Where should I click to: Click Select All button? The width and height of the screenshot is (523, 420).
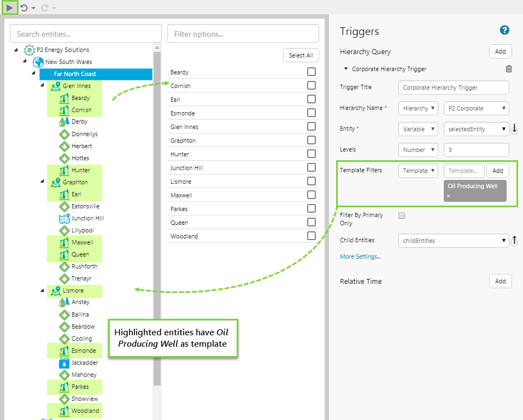coord(301,55)
